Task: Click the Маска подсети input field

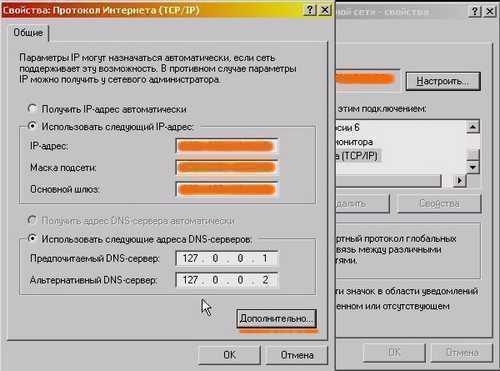Action: (227, 167)
